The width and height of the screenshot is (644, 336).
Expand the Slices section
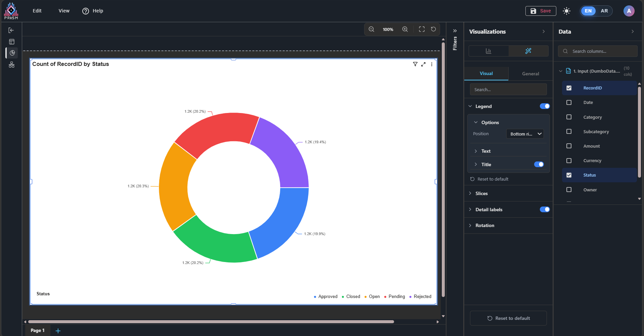click(x=481, y=193)
